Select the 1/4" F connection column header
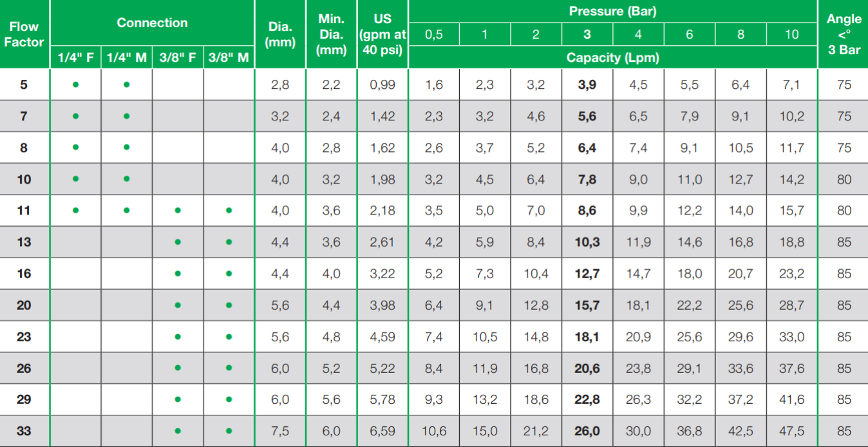The width and height of the screenshot is (868, 447). pos(75,57)
